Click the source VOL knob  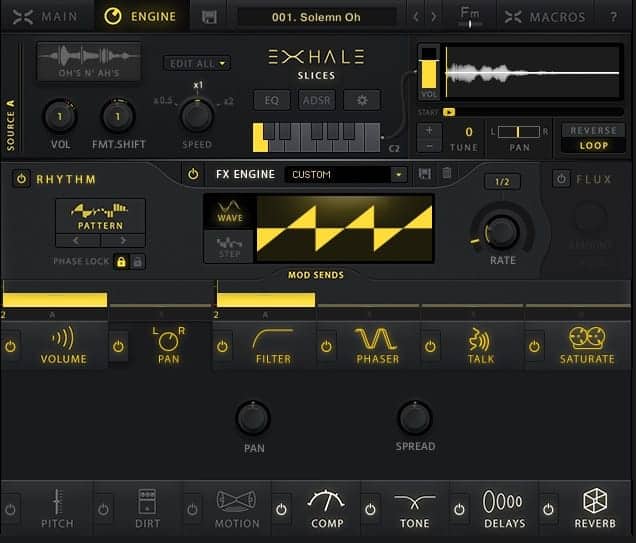click(x=60, y=117)
